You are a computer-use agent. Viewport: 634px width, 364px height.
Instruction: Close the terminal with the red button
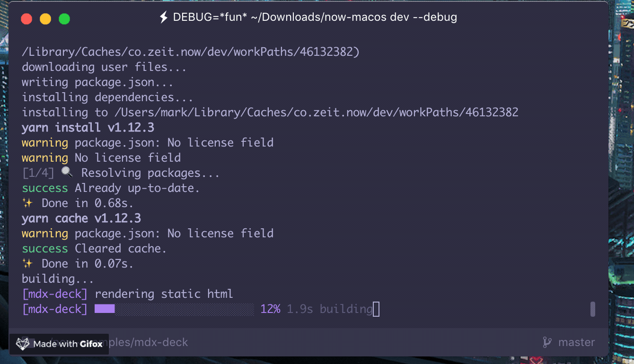[x=26, y=19]
